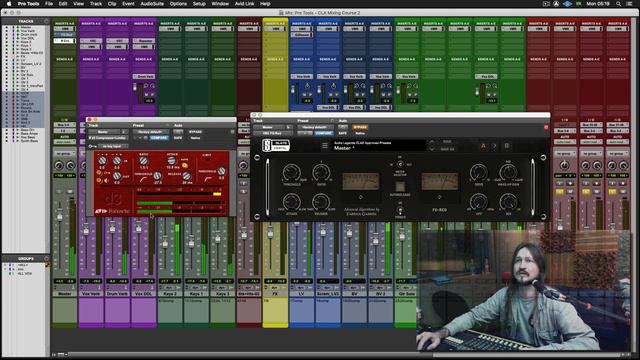Click the D3 Attack knob
This screenshot has width=640, height=360.
point(172,160)
